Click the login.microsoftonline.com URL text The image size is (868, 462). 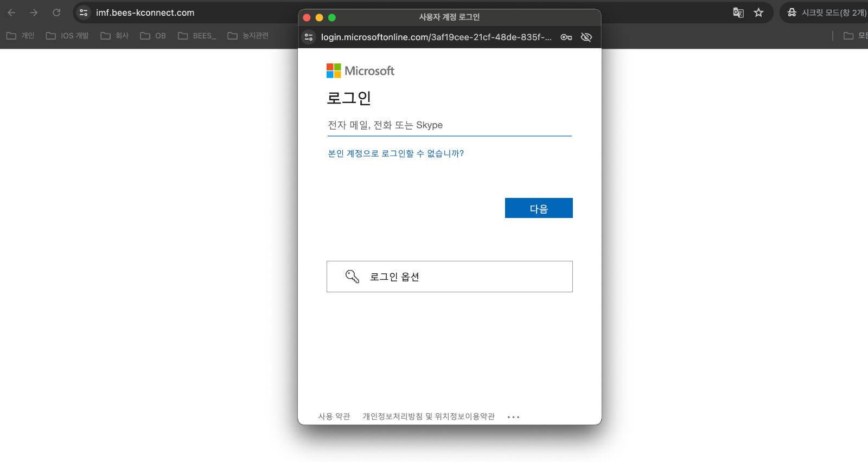tap(436, 37)
